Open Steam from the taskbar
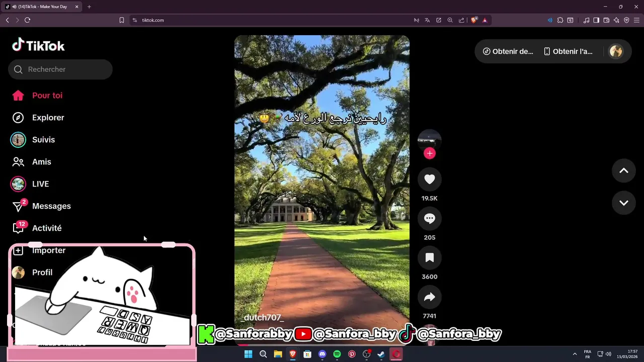Image resolution: width=644 pixels, height=362 pixels. tap(381, 354)
